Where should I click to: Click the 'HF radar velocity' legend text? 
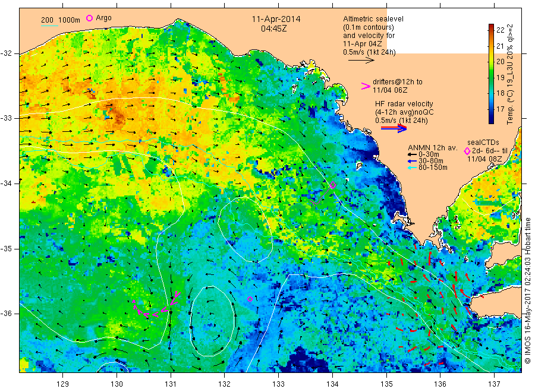(x=404, y=103)
